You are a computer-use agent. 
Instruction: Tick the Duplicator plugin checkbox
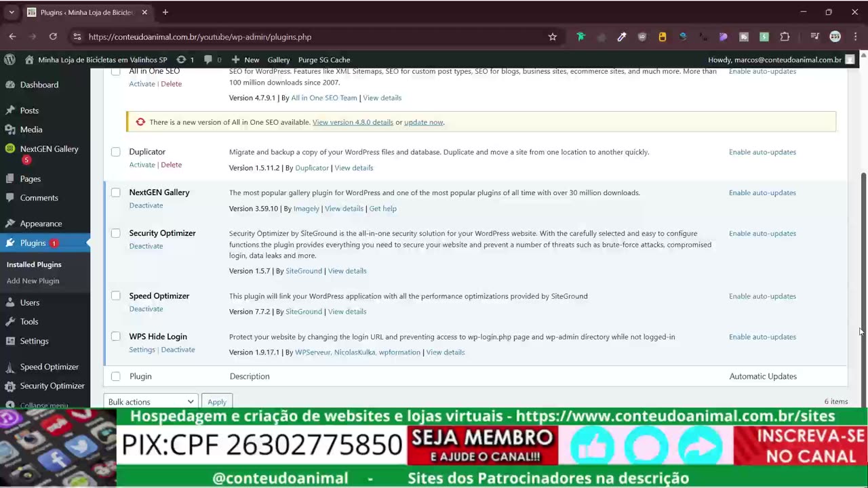point(116,152)
